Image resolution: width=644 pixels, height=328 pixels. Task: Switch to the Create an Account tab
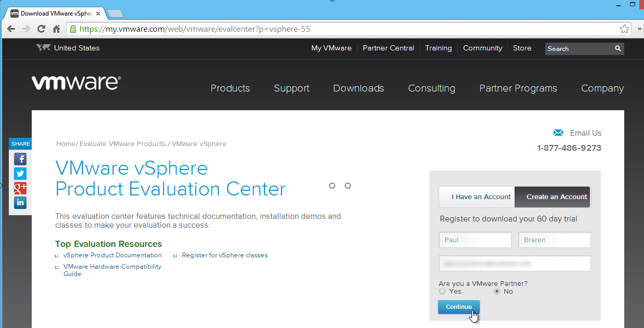[x=553, y=197]
